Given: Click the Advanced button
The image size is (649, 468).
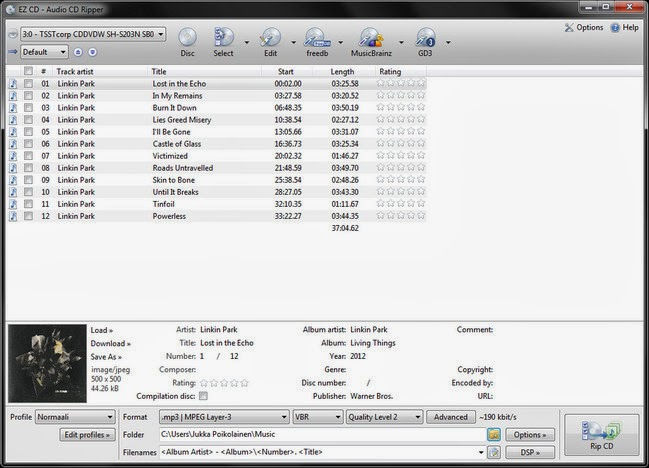Looking at the screenshot, I should point(450,417).
